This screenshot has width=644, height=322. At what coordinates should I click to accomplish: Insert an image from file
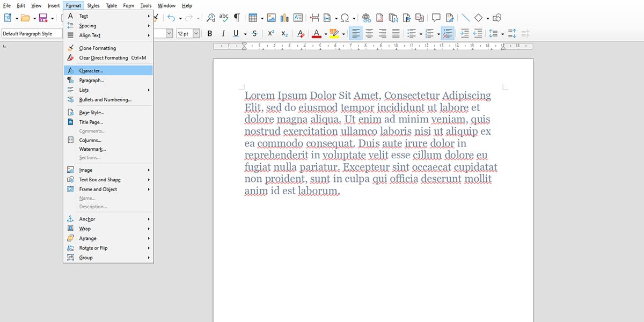pyautogui.click(x=271, y=17)
